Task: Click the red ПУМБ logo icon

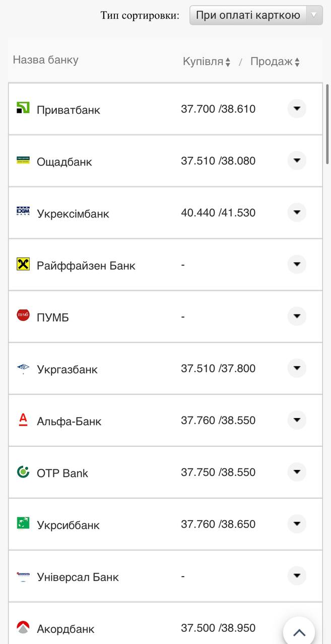Action: point(23,315)
